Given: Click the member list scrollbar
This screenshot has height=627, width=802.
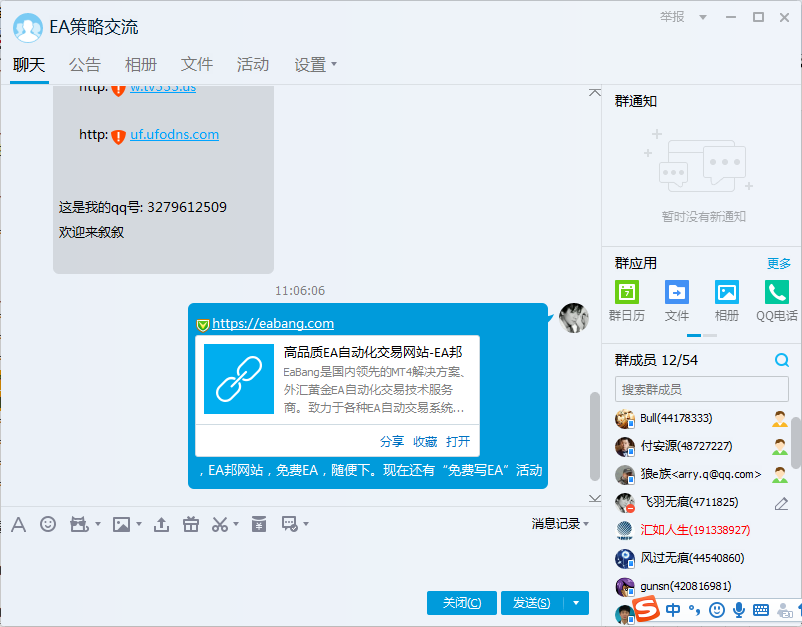Looking at the screenshot, I should [796, 443].
